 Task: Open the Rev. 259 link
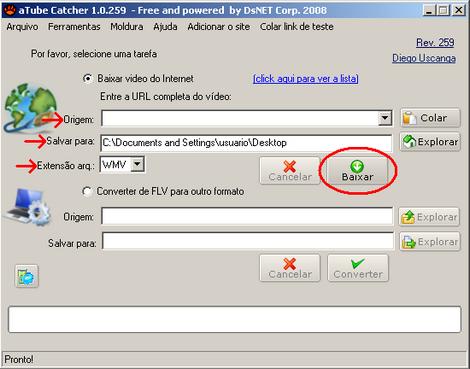coord(435,42)
